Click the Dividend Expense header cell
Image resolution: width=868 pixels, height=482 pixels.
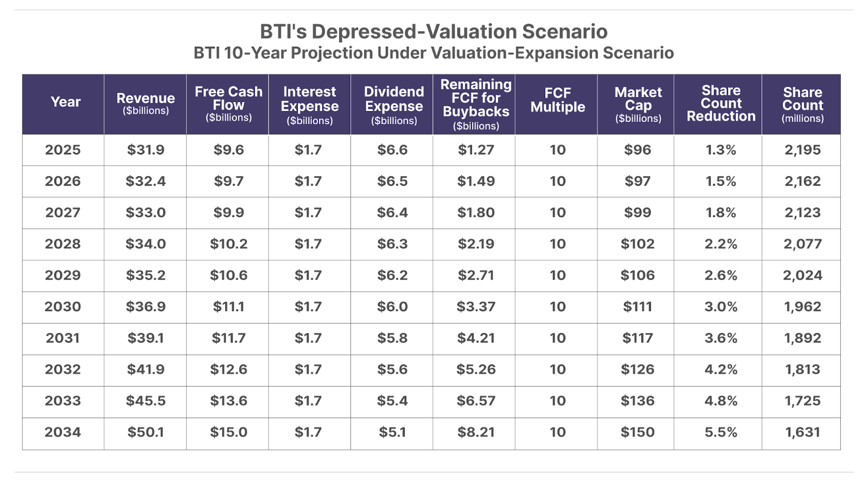pos(394,105)
